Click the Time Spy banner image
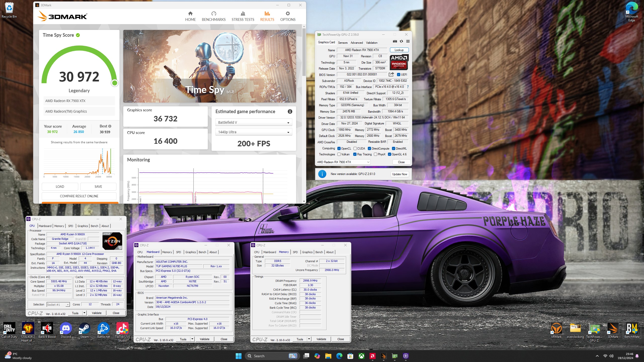The width and height of the screenshot is (644, 362). click(x=210, y=66)
